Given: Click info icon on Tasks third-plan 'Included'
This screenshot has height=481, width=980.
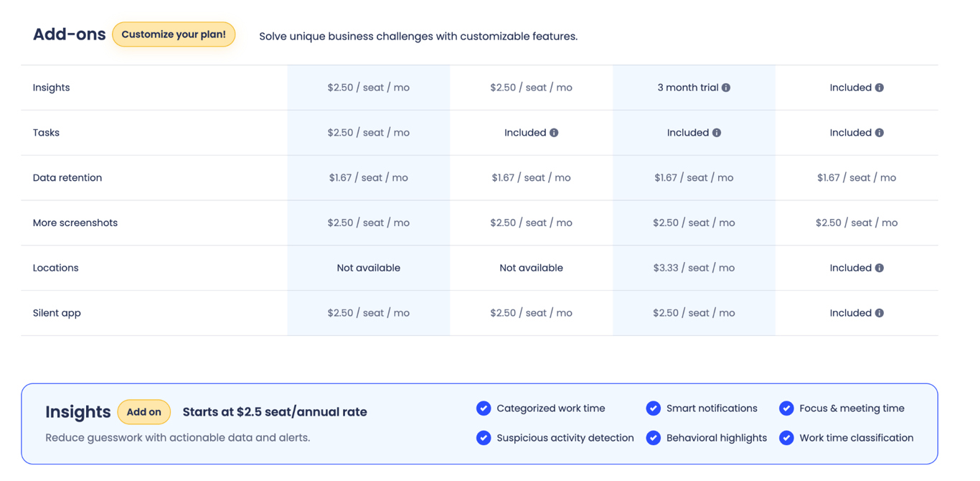Looking at the screenshot, I should (x=717, y=133).
